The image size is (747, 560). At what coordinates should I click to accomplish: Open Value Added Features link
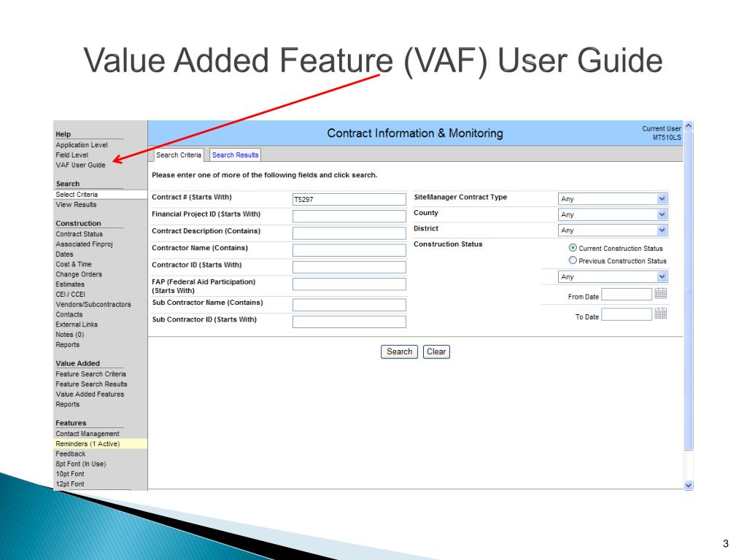click(x=90, y=394)
